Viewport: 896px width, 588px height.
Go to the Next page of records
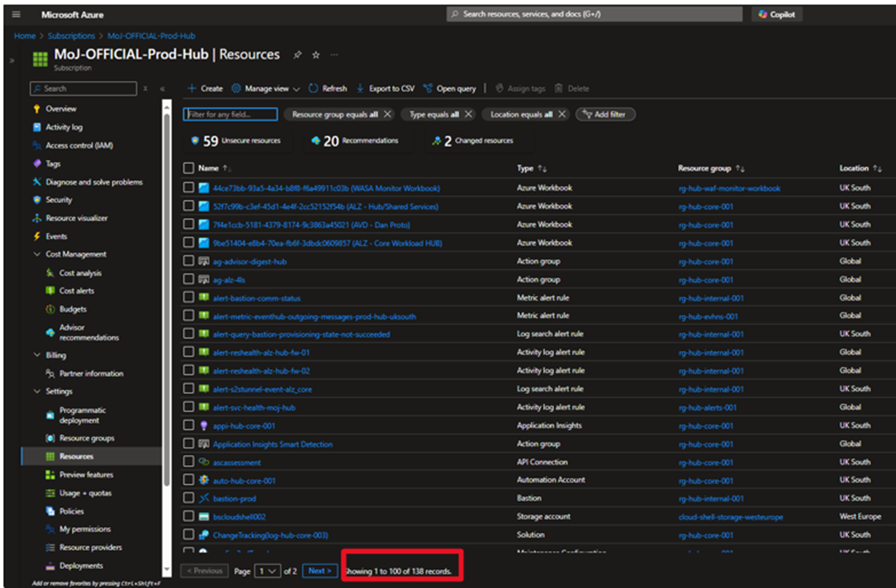pos(320,571)
